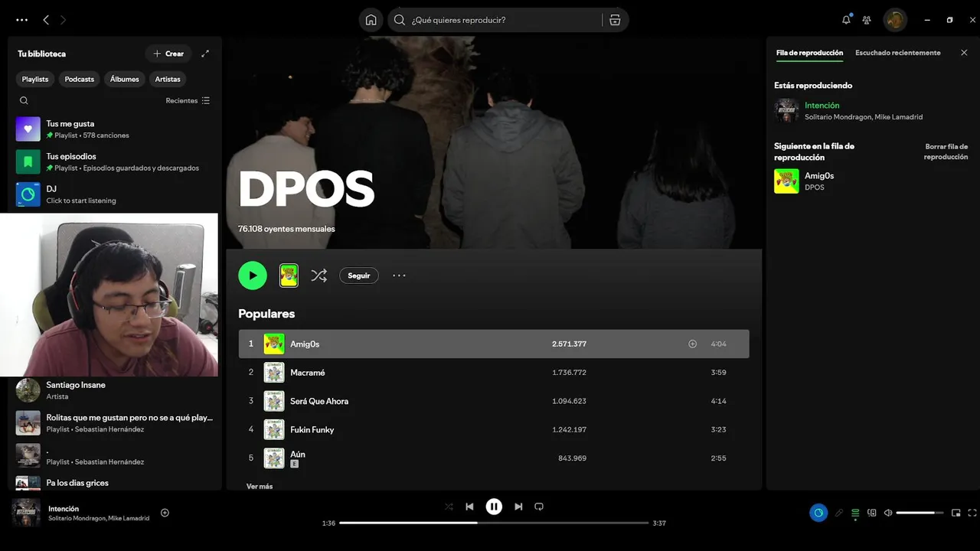The width and height of the screenshot is (980, 551).
Task: Adjust the volume slider
Action: pyautogui.click(x=920, y=513)
